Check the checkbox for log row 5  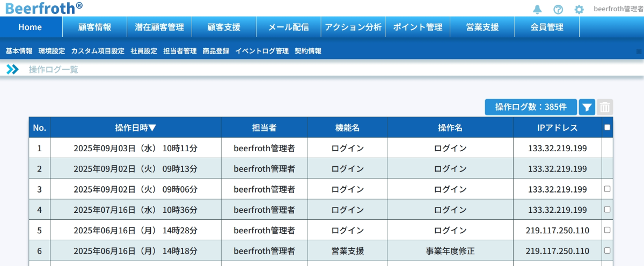click(x=607, y=230)
